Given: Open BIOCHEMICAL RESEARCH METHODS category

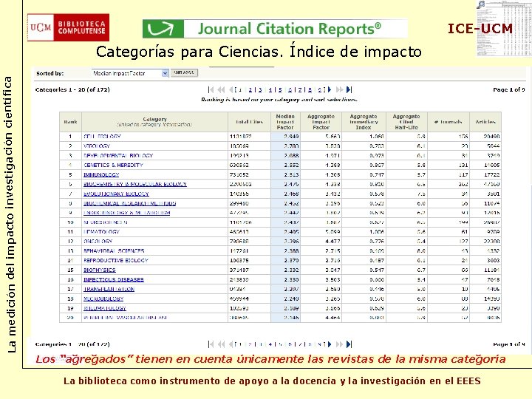Looking at the screenshot, I should 129,203.
